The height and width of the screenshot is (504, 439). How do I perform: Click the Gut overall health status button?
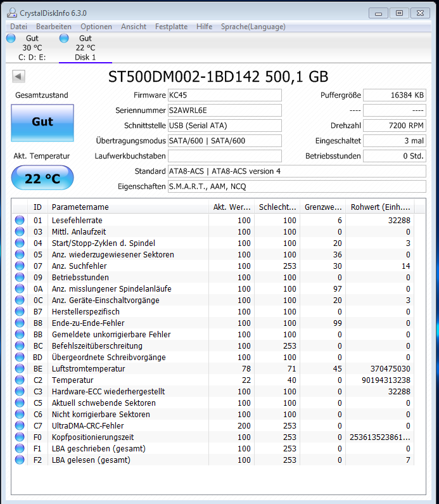coord(42,123)
